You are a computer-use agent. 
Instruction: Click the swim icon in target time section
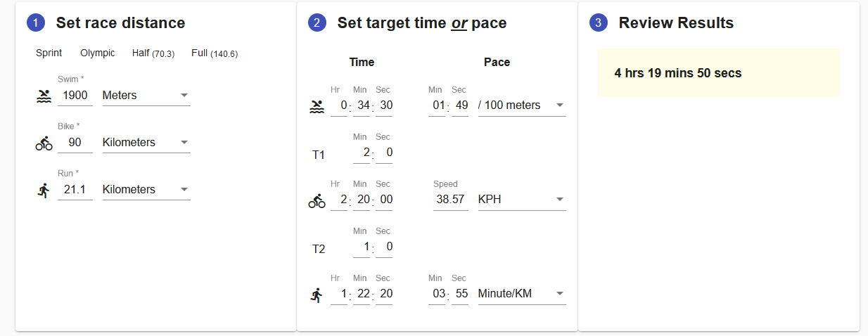317,106
